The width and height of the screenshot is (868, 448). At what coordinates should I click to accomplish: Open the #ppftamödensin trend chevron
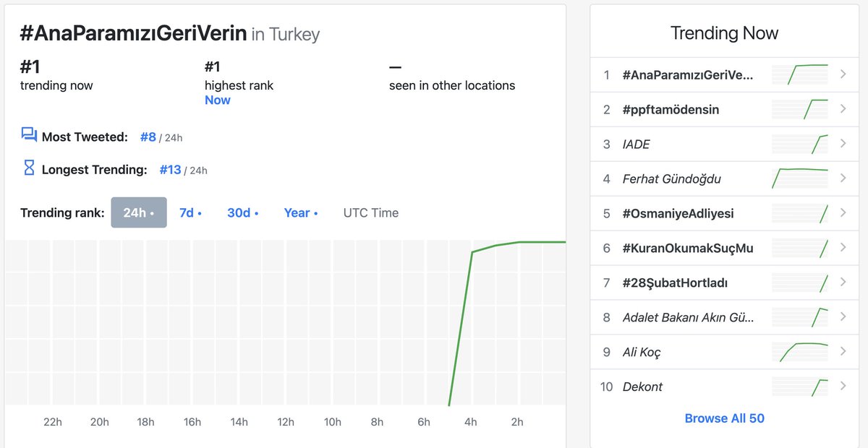click(x=843, y=109)
